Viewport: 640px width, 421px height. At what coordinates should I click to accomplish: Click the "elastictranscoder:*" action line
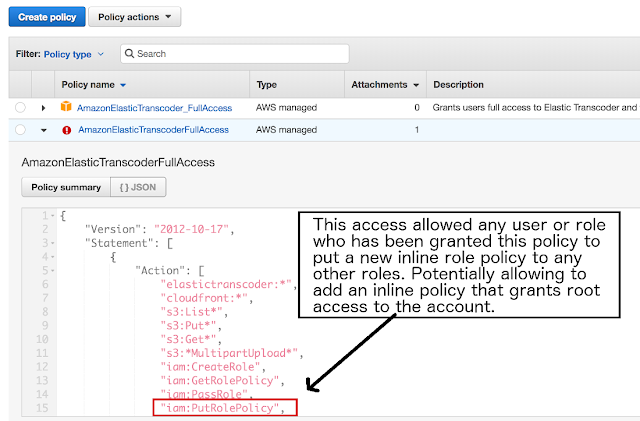pos(226,284)
